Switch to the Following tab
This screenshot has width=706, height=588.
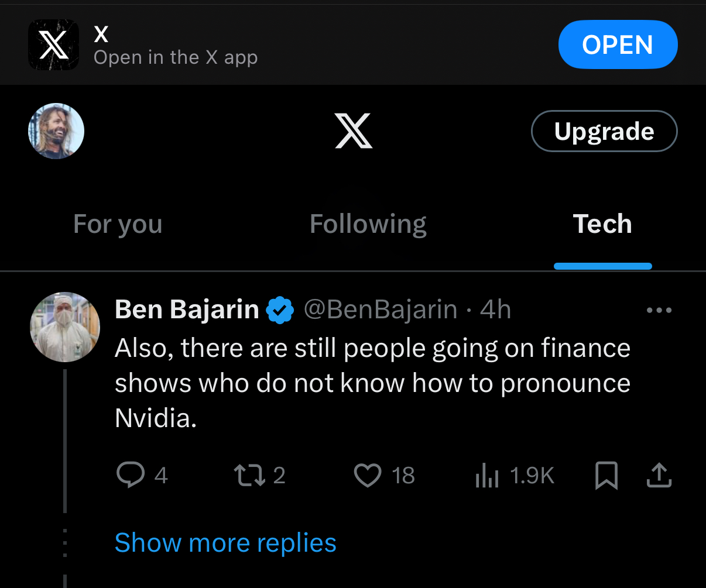tap(368, 224)
